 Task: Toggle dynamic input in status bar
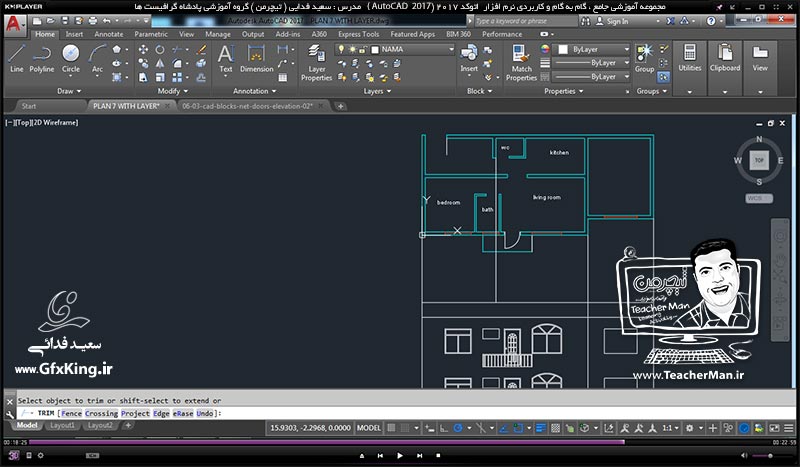pos(430,428)
